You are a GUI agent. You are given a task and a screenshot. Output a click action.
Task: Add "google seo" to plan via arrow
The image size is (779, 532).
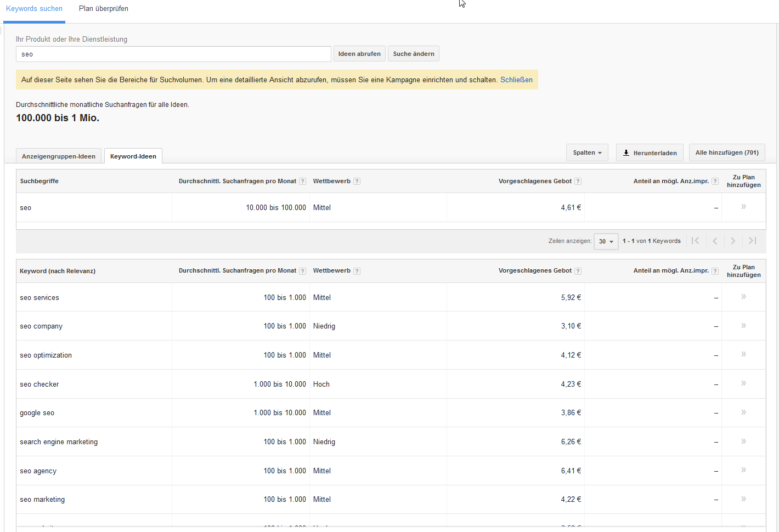tap(743, 412)
